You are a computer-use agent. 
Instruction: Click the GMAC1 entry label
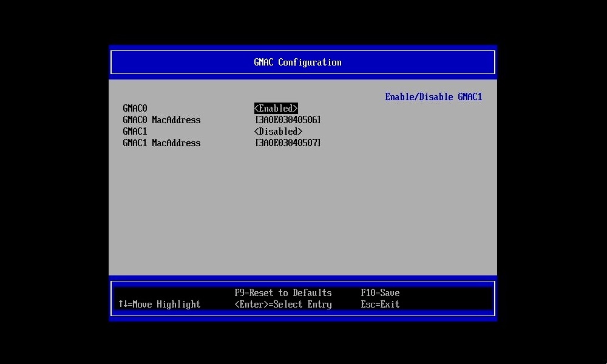click(x=134, y=131)
